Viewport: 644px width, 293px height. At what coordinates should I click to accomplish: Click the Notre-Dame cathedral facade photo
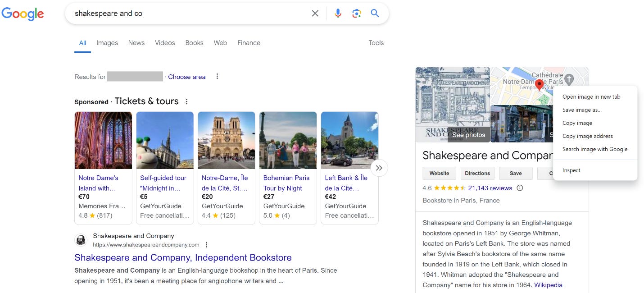(227, 140)
